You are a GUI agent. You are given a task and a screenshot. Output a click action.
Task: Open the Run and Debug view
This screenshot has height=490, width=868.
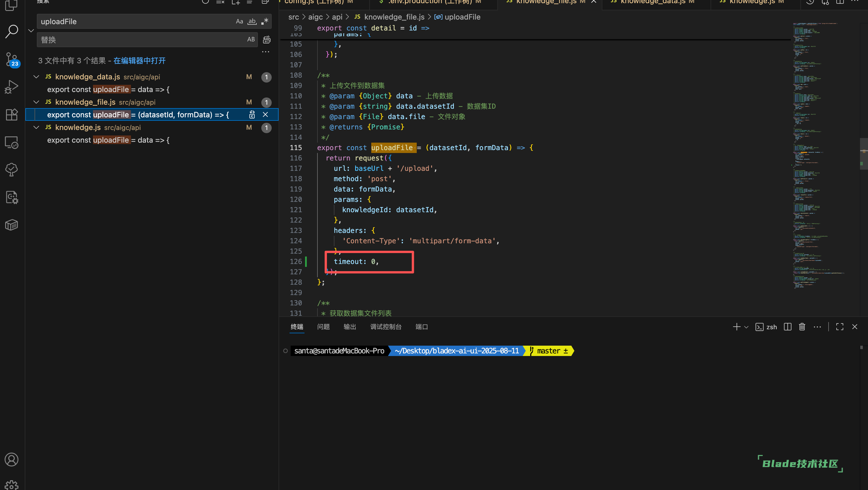point(12,87)
